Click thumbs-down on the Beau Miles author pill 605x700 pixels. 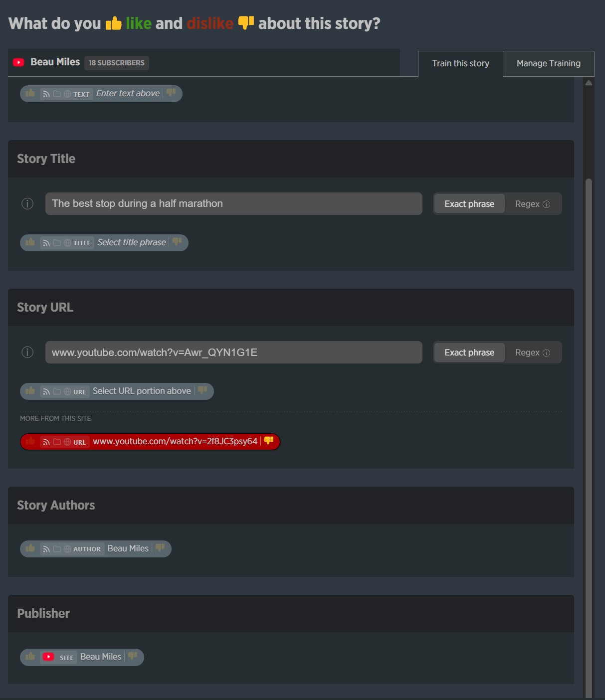160,548
